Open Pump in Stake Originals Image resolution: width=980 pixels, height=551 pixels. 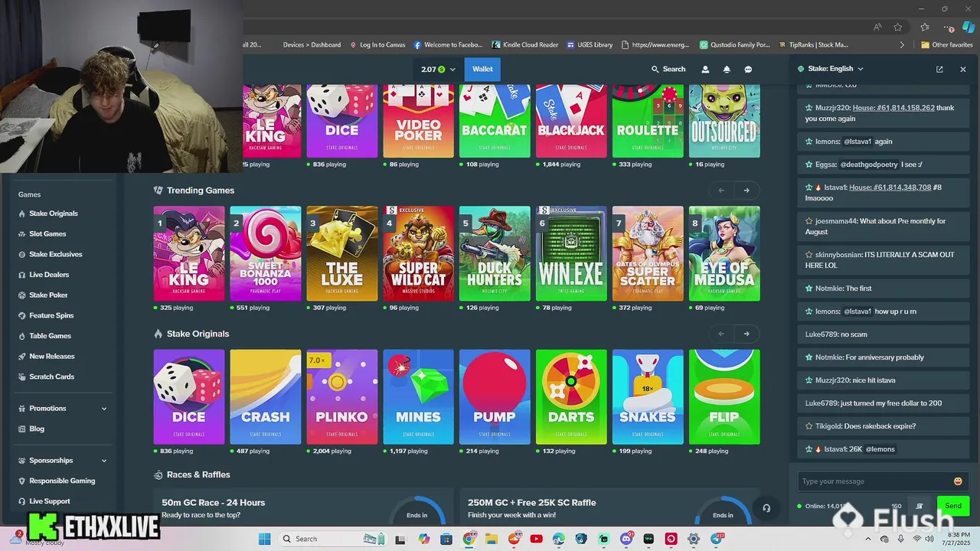495,396
